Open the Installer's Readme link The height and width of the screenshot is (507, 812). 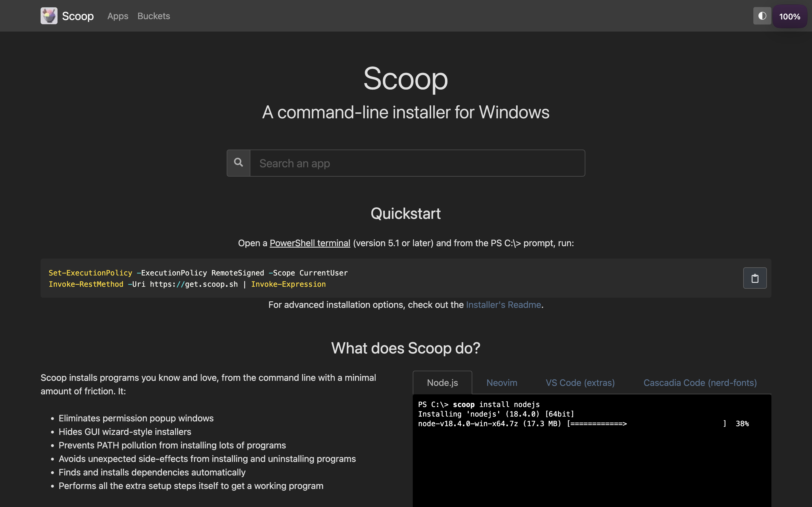coord(504,304)
